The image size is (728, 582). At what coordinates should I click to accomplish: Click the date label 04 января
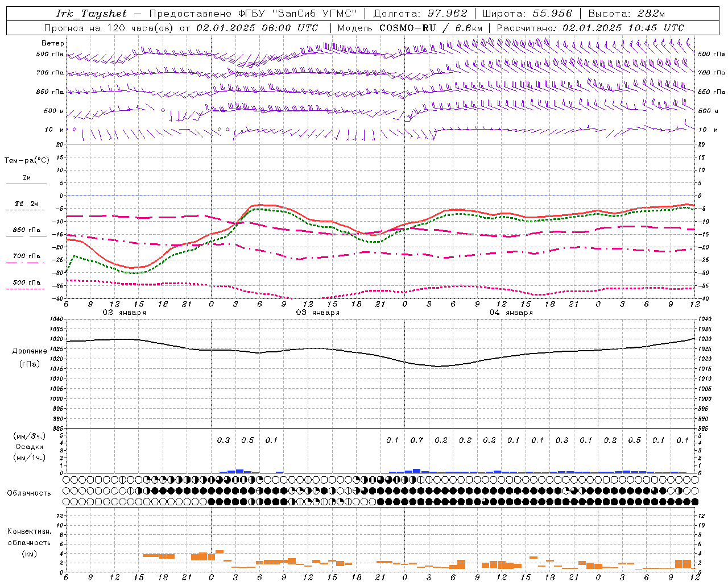[x=511, y=313]
